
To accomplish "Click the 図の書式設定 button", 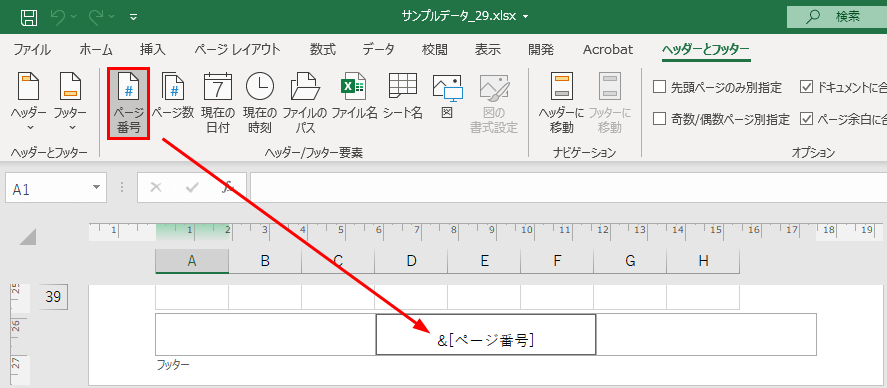I will [494, 103].
